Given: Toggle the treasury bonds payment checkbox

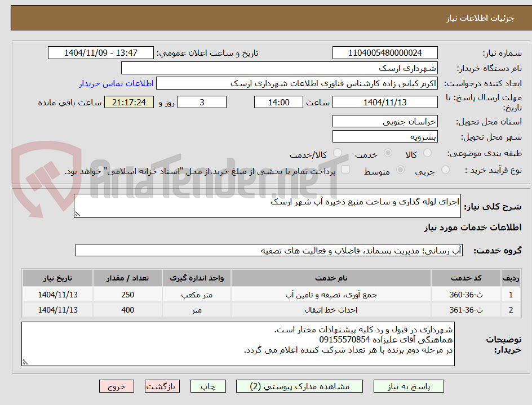Looking at the screenshot, I should tap(345, 169).
